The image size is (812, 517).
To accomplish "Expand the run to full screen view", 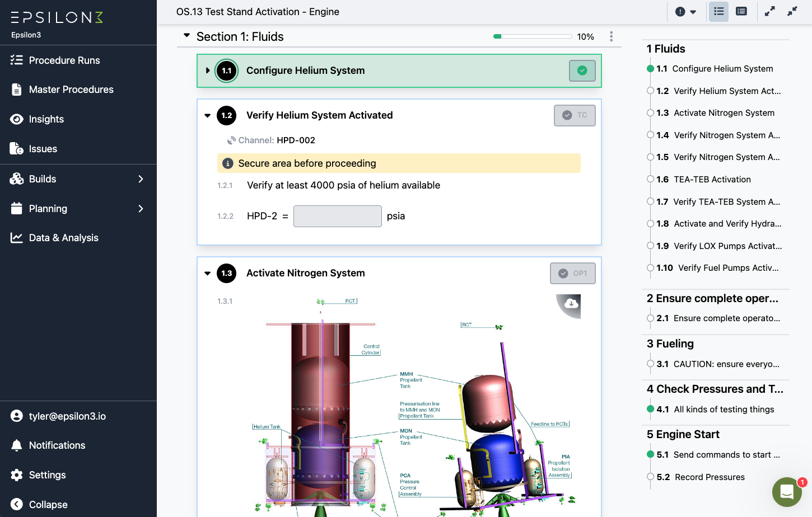I will (x=769, y=11).
